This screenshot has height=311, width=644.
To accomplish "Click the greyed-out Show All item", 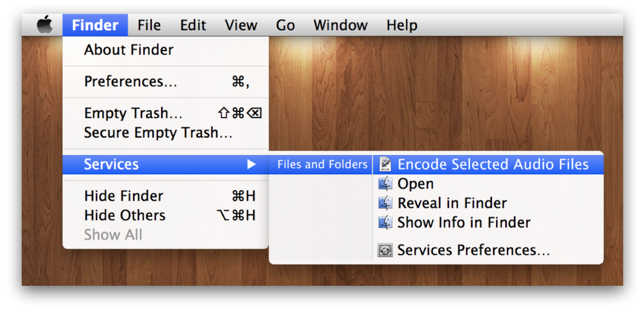I will (x=166, y=235).
